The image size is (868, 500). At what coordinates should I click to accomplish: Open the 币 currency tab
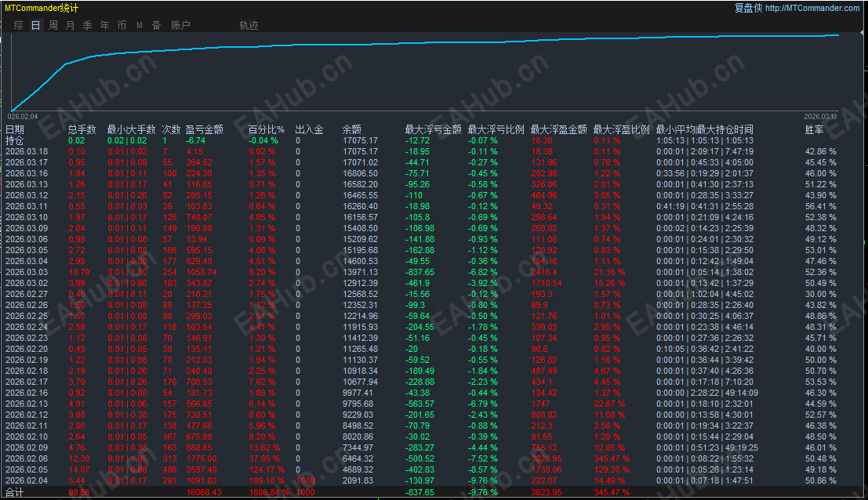[122, 25]
